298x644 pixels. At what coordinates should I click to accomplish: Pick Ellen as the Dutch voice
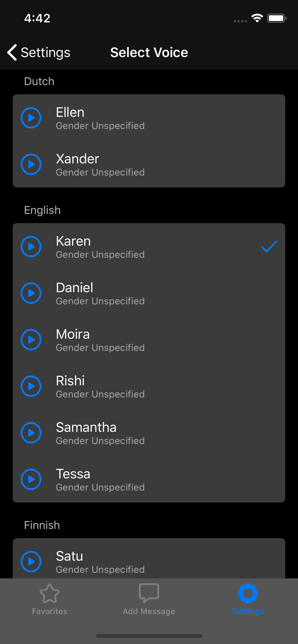(x=150, y=118)
